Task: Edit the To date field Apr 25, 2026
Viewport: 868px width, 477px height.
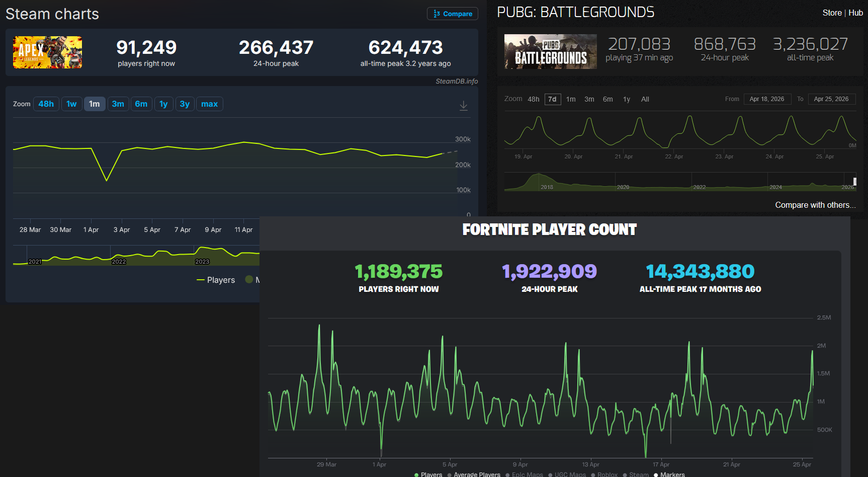Action: [x=831, y=99]
